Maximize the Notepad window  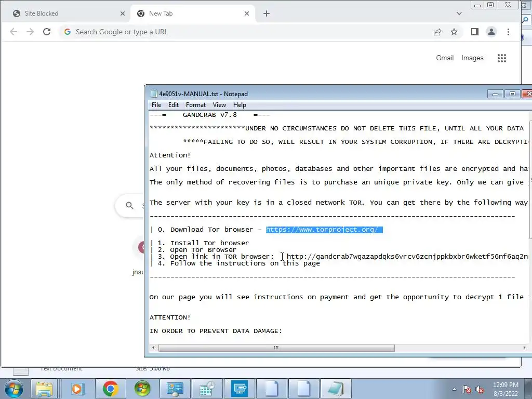click(512, 94)
